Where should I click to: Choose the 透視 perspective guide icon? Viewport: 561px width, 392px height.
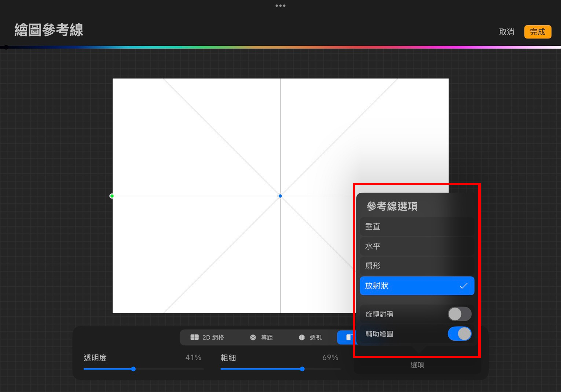tap(302, 337)
